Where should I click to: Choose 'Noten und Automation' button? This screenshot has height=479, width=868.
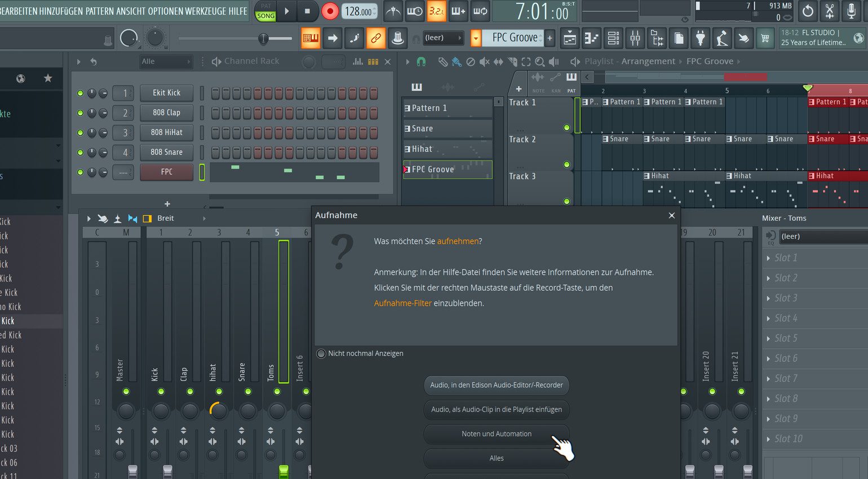[x=497, y=434]
